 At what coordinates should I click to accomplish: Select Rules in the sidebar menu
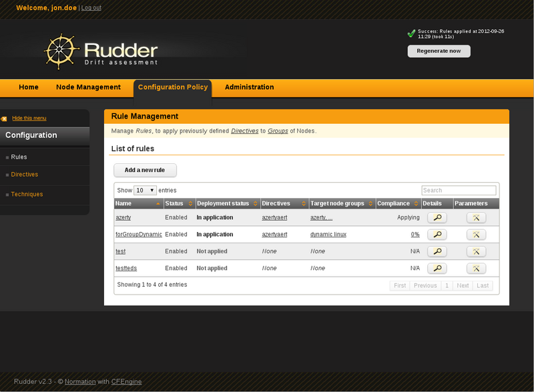click(19, 157)
